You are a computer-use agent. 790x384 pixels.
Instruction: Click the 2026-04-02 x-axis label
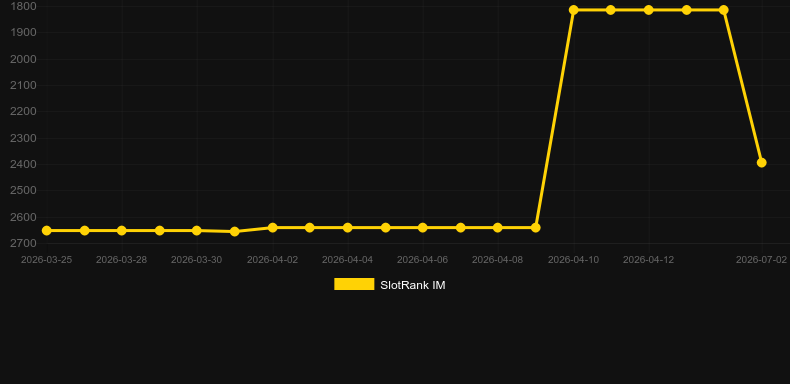[x=273, y=260]
